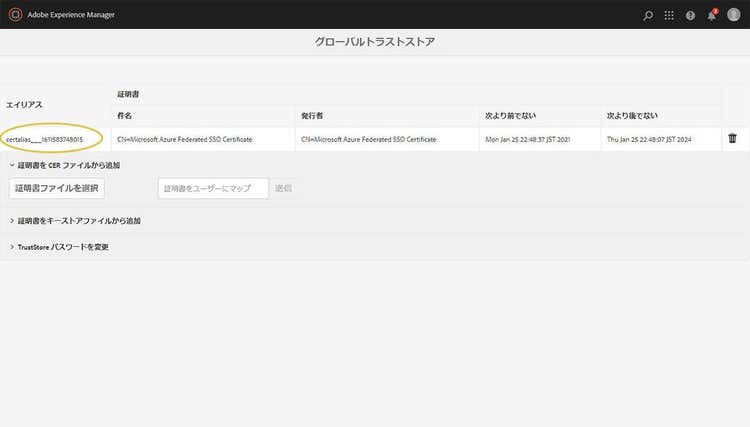Viewport: 750px width, 427px height.
Task: Focus the 証明書をユーザーにマップ field
Action: [213, 188]
